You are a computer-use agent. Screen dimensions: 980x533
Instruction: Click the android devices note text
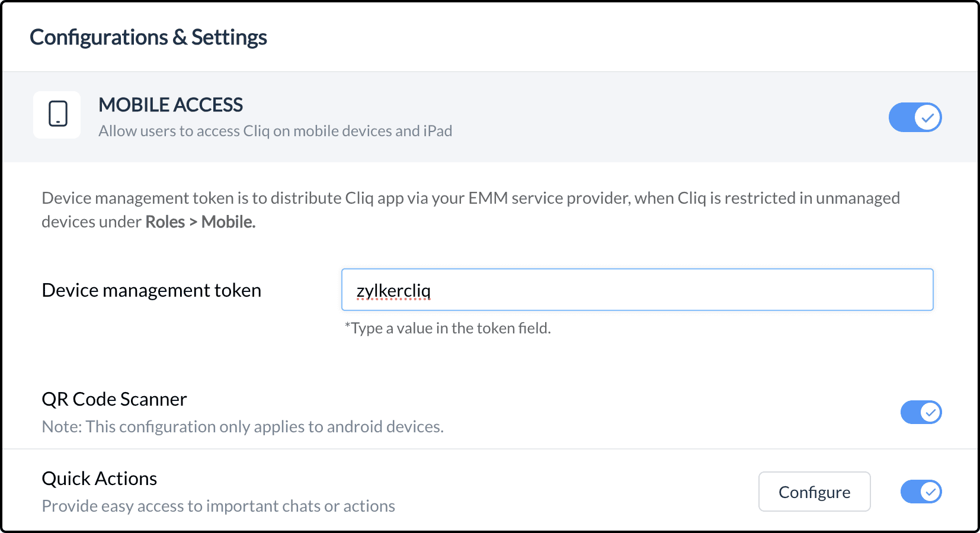point(242,426)
